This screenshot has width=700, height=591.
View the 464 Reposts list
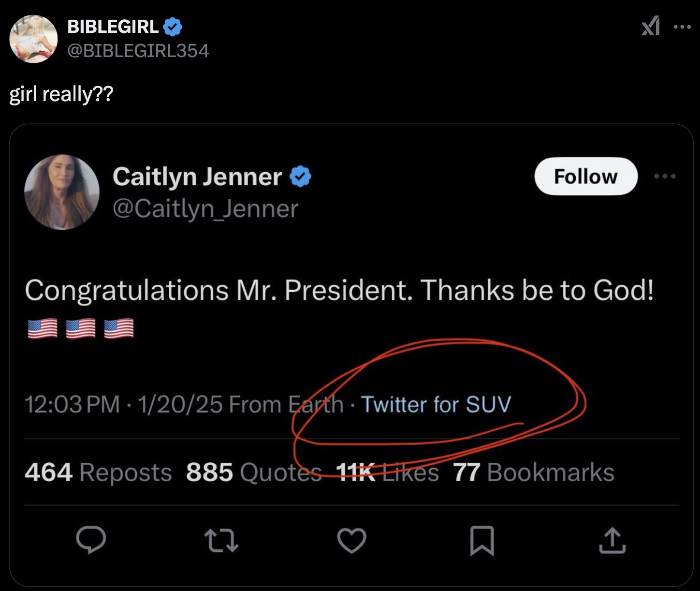pyautogui.click(x=98, y=473)
